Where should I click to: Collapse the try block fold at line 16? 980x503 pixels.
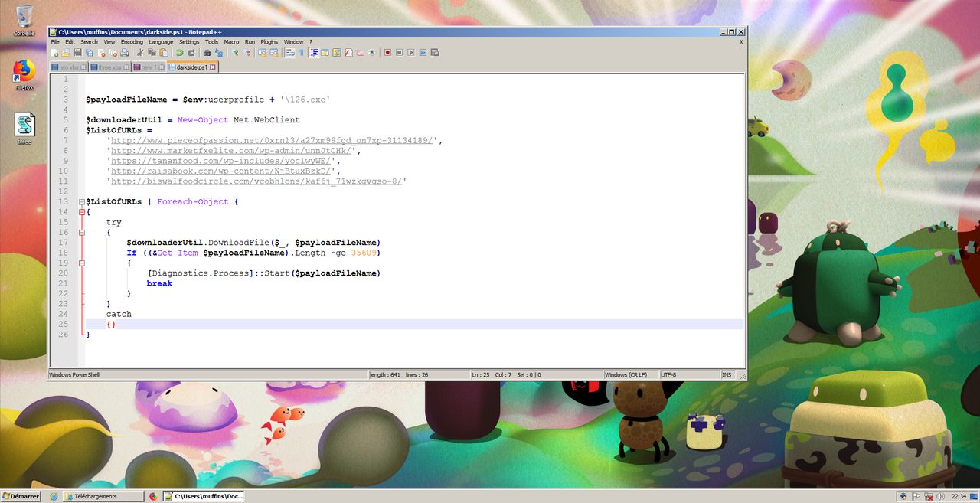pyautogui.click(x=82, y=232)
